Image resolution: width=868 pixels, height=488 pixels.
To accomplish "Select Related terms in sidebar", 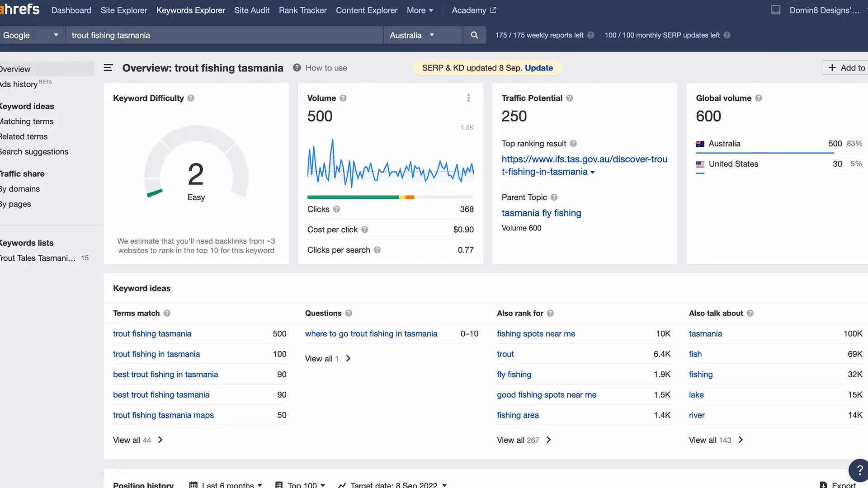I will click(x=24, y=136).
